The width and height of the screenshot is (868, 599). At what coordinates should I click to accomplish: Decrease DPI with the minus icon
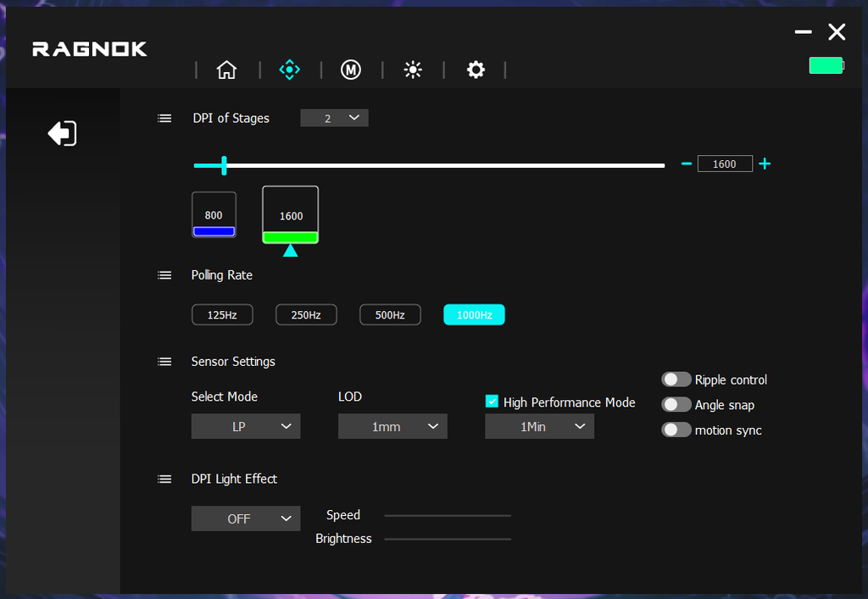687,164
